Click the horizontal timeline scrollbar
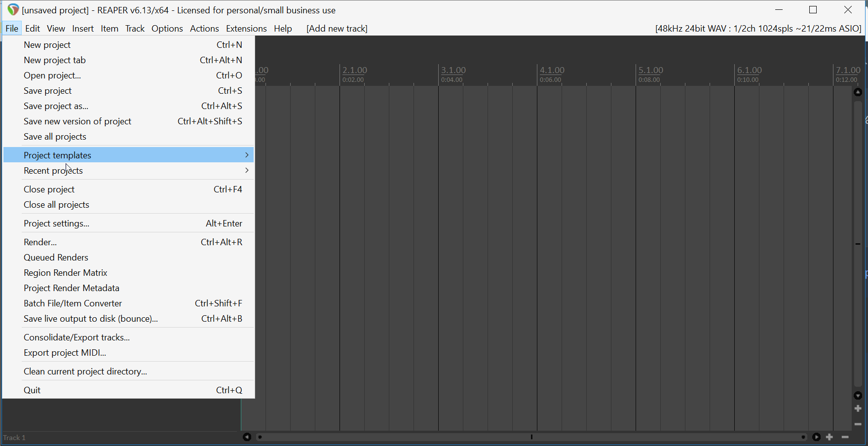The width and height of the screenshot is (868, 446). 531,437
